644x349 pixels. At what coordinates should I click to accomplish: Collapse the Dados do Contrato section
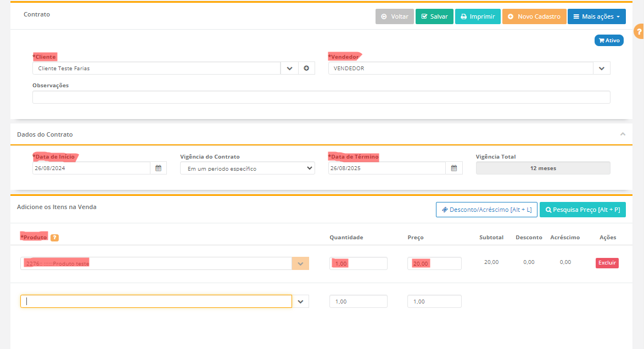coord(623,134)
